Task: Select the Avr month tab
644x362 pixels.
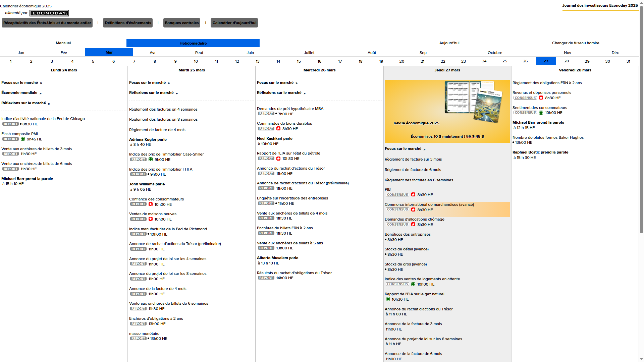Action: tap(153, 53)
